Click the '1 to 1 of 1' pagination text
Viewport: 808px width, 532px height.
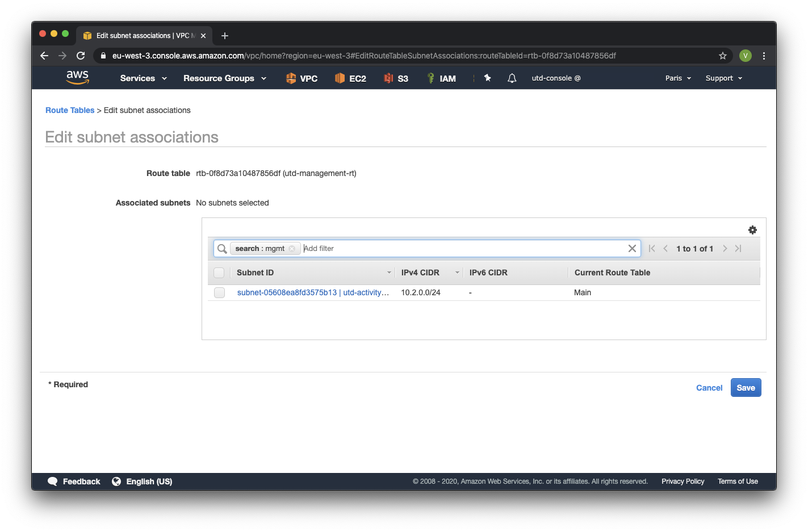[x=694, y=249]
